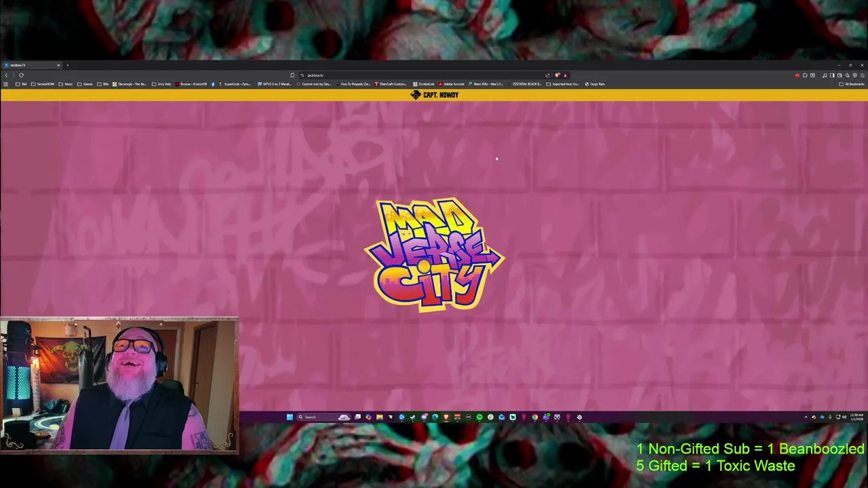Click the bookmark page icon in address bar
The height and width of the screenshot is (488, 868).
292,75
